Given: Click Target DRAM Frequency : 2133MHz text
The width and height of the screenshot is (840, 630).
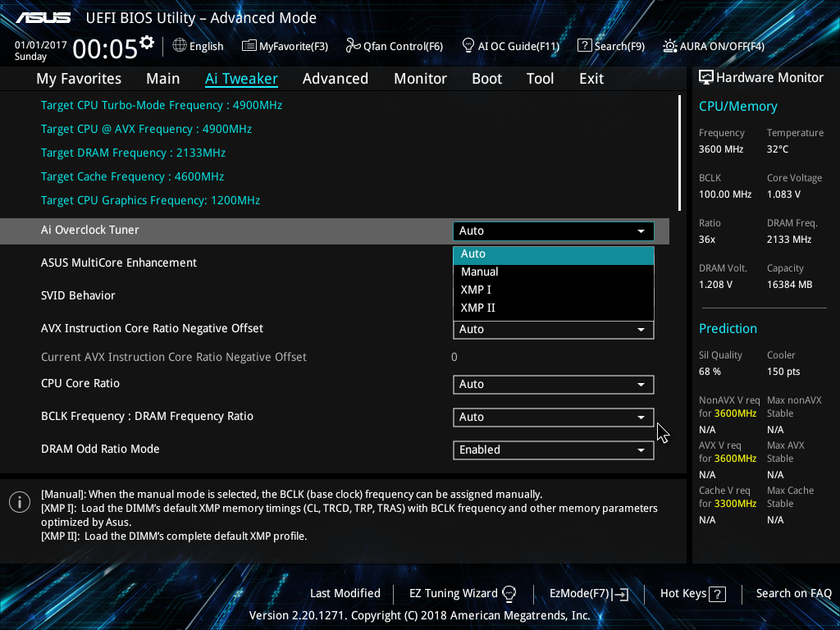Looking at the screenshot, I should tap(133, 153).
